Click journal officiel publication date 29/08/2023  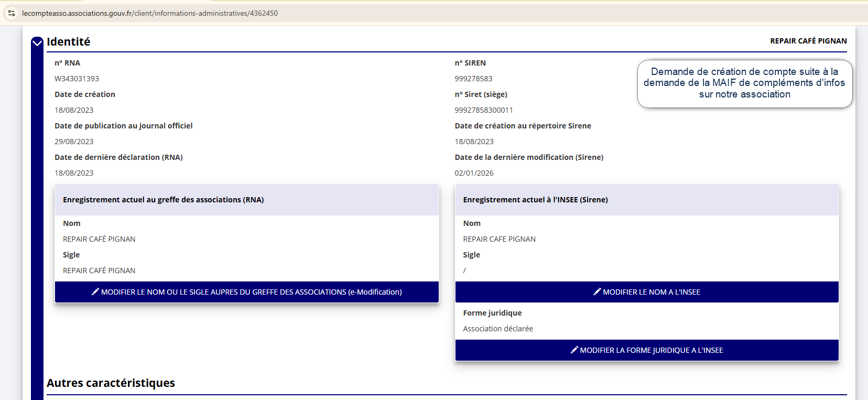[74, 142]
